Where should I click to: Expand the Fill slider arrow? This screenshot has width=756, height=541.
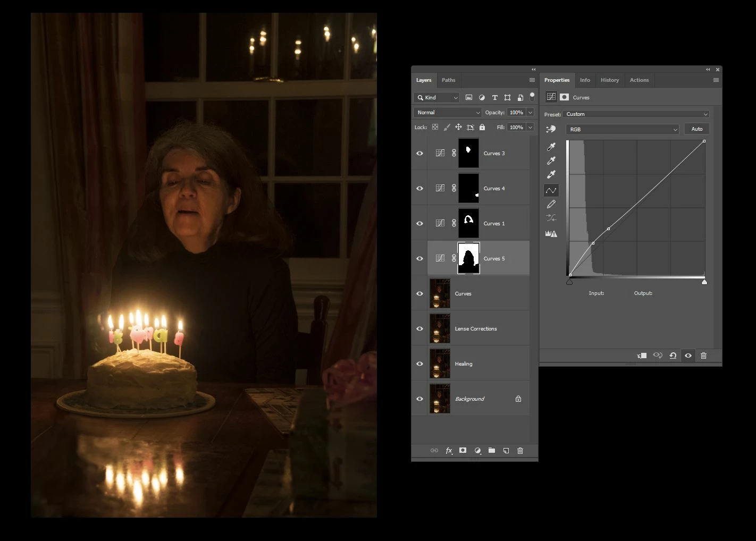[530, 127]
